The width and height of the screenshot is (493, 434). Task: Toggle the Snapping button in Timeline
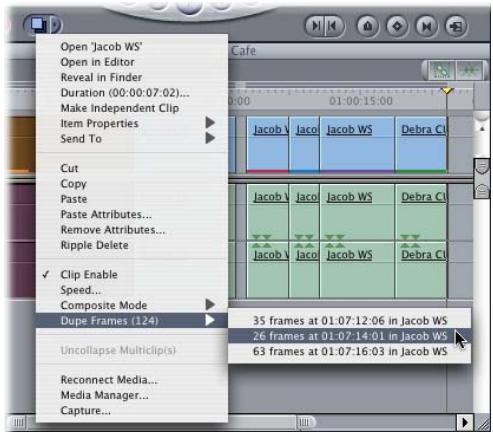click(x=469, y=70)
